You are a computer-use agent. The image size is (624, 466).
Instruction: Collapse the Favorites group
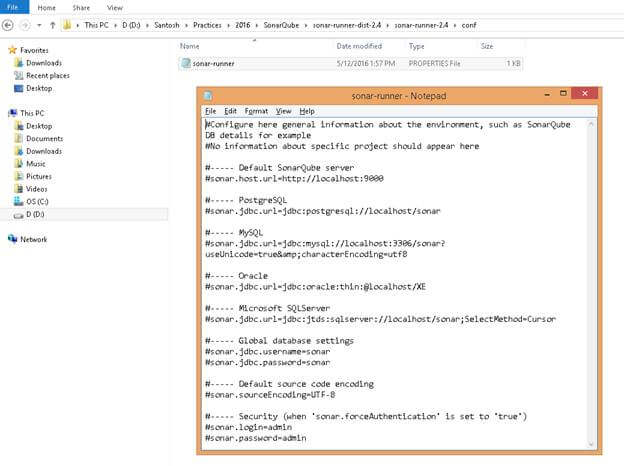click(x=4, y=49)
